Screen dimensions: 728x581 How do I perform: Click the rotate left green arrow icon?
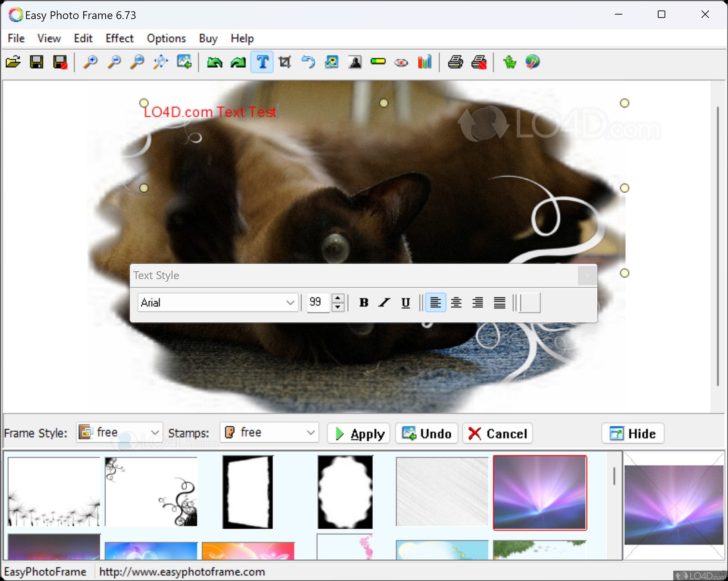pyautogui.click(x=215, y=62)
